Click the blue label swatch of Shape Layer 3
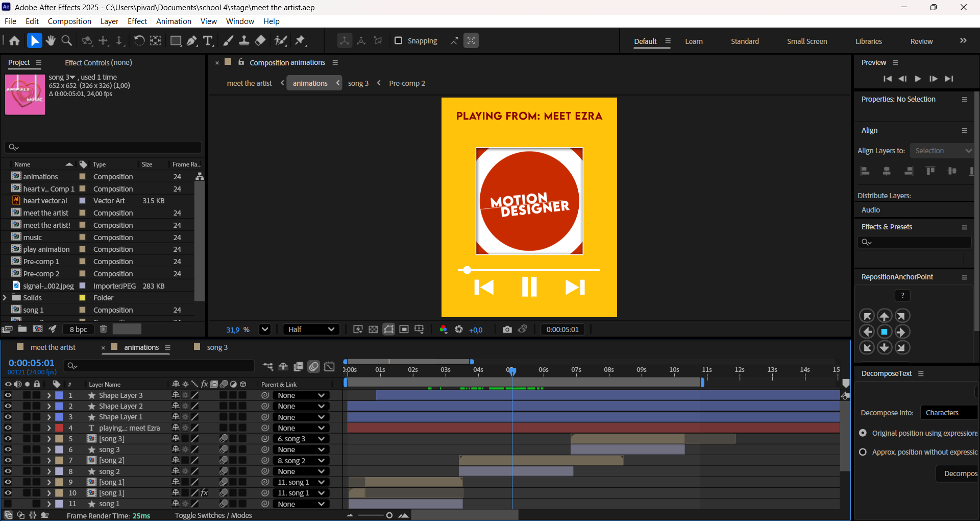 (x=59, y=395)
